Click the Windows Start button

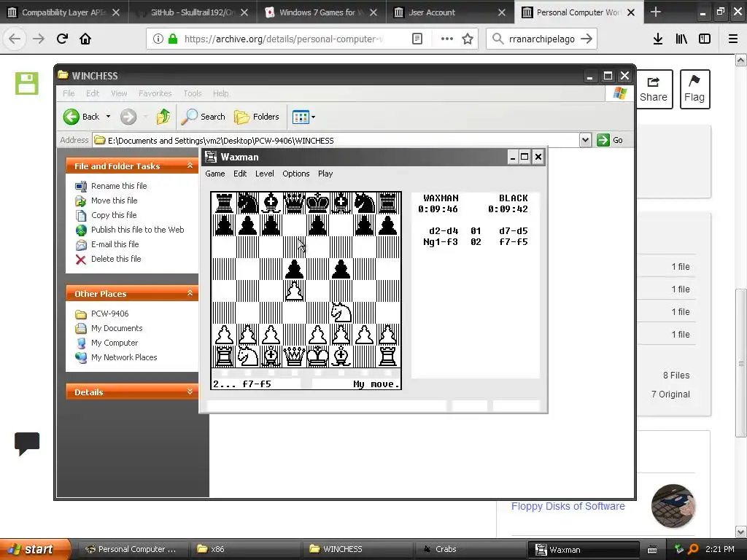35,549
